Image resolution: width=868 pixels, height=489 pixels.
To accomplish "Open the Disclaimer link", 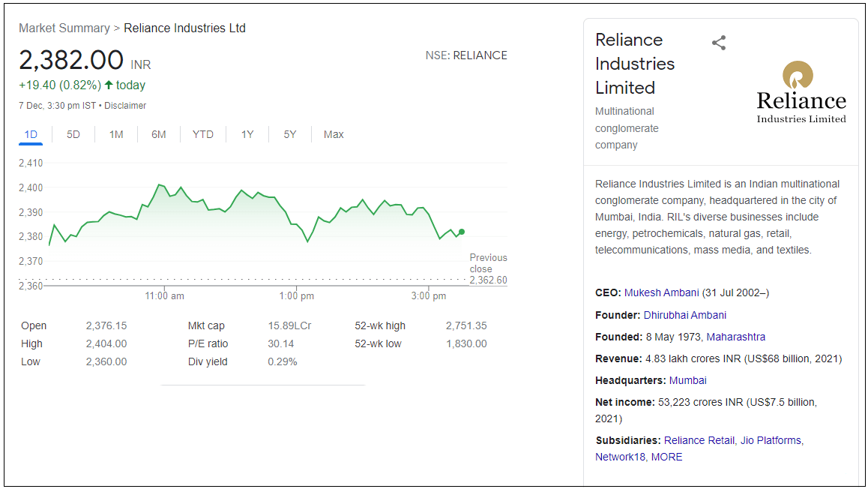I will point(125,105).
